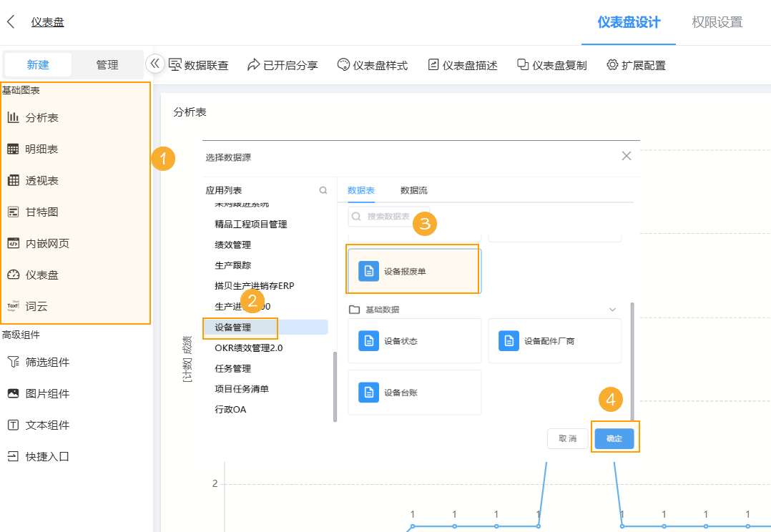
Task: Collapse the toolbar with the double chevron
Action: pyautogui.click(x=155, y=63)
